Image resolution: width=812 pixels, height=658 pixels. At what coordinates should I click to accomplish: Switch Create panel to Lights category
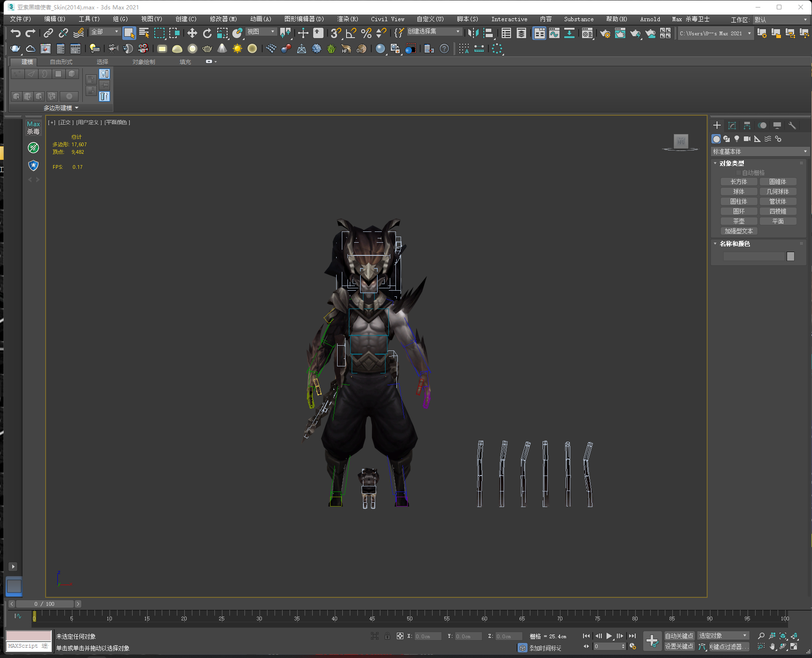click(x=737, y=139)
